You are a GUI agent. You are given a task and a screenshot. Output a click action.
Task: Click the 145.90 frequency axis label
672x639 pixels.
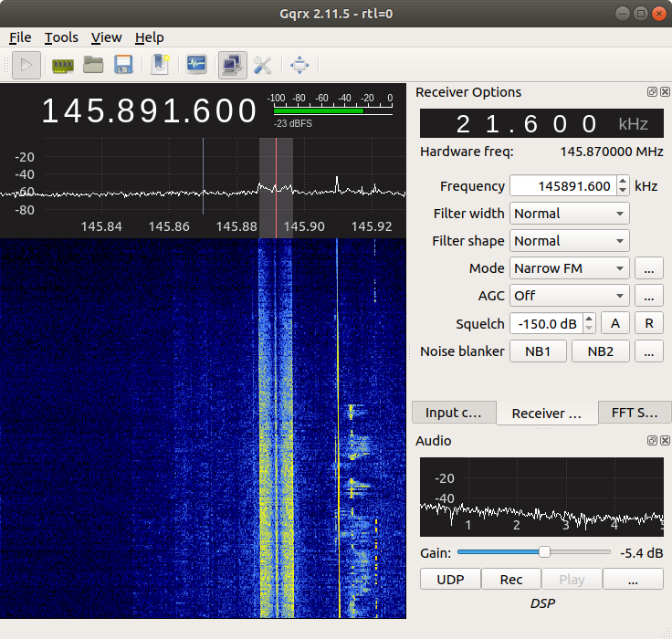tap(304, 226)
